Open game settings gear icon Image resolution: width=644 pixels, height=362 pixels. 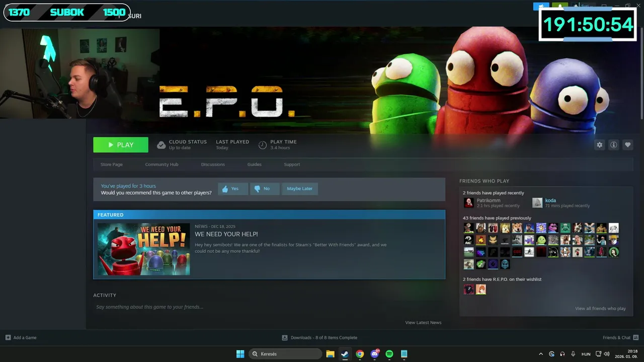coord(599,145)
